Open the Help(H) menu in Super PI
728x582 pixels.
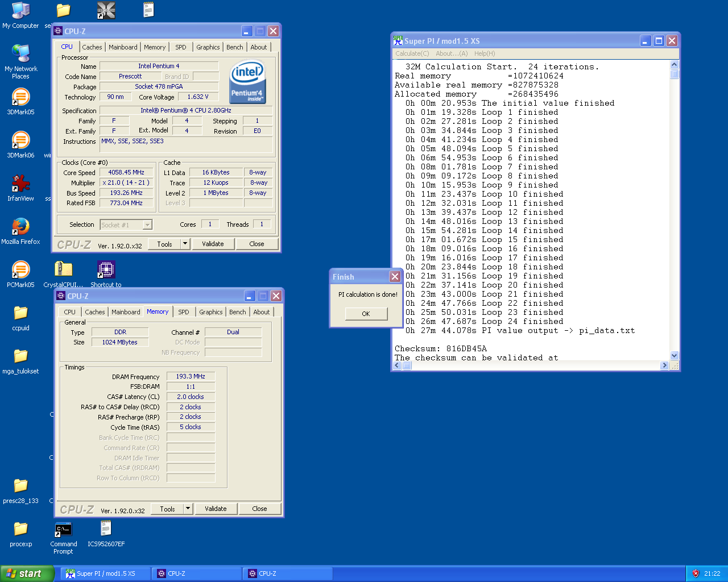click(485, 53)
